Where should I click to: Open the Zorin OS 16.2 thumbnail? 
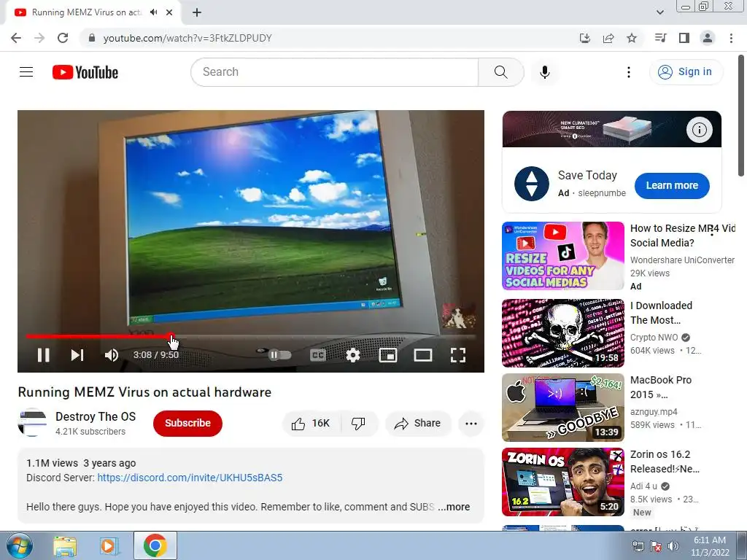pos(562,482)
